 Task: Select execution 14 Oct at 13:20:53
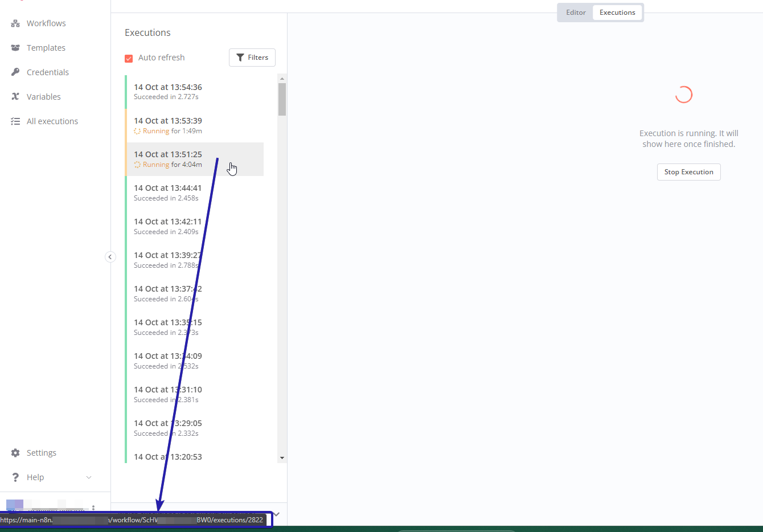click(194, 454)
